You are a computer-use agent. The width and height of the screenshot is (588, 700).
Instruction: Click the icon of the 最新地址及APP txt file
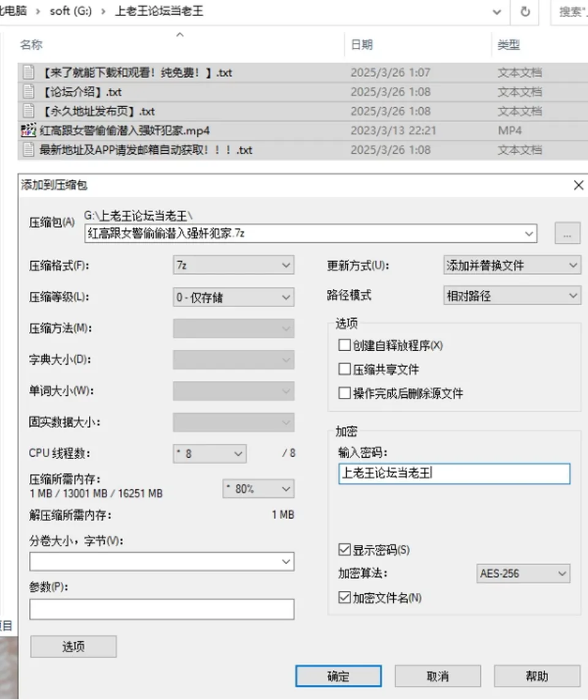pyautogui.click(x=29, y=150)
